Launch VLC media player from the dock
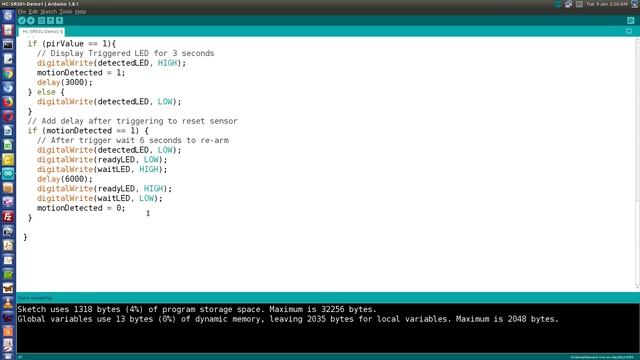Image resolution: width=640 pixels, height=360 pixels. pos(8,303)
